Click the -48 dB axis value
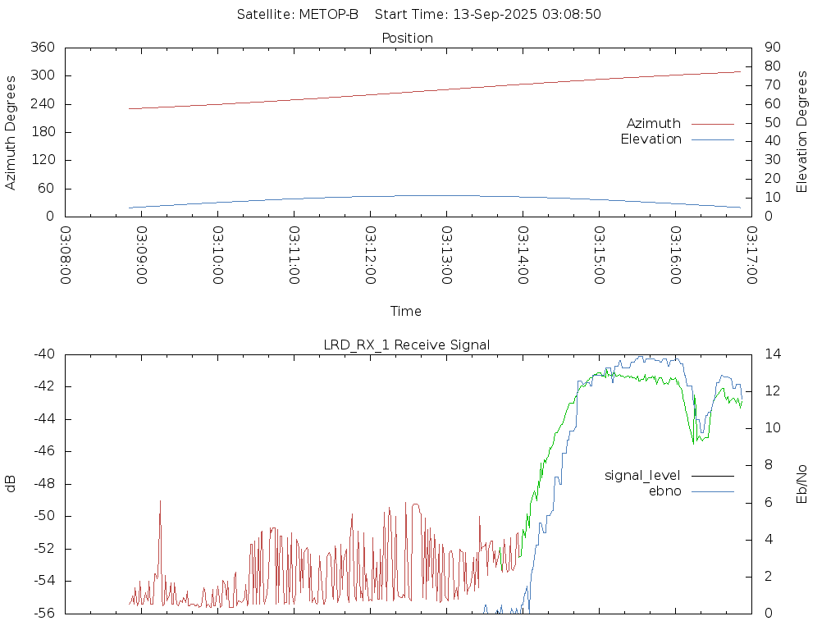The width and height of the screenshot is (840, 630). (x=44, y=484)
